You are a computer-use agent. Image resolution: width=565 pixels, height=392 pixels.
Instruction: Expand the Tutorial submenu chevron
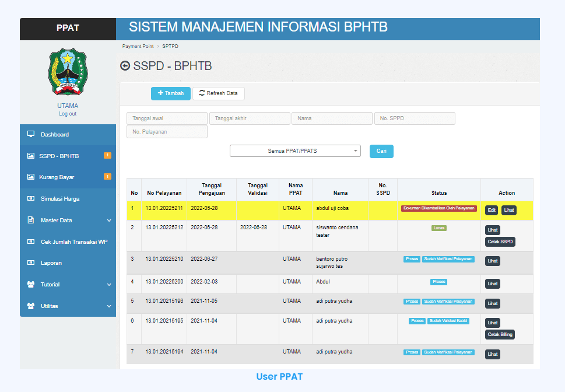(x=109, y=285)
